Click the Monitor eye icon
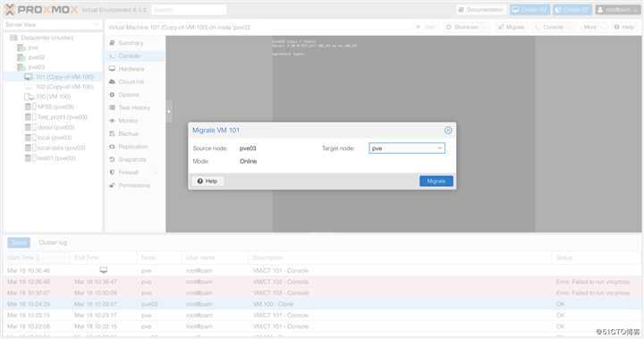 [x=112, y=121]
